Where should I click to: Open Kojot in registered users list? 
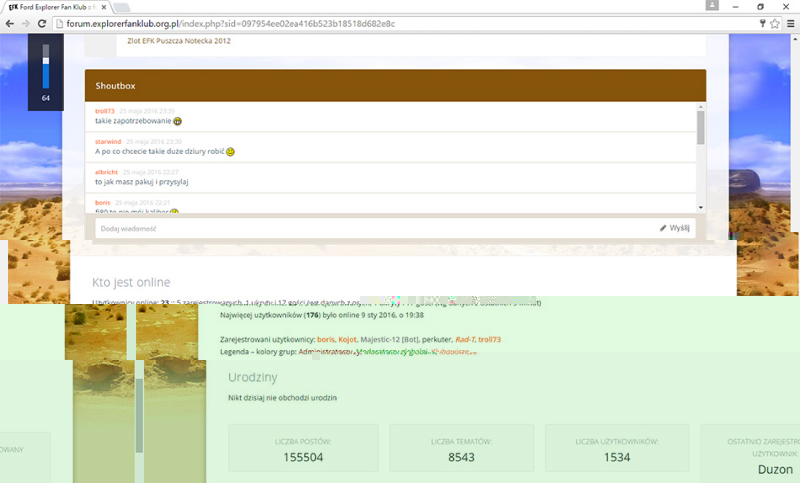[347, 340]
